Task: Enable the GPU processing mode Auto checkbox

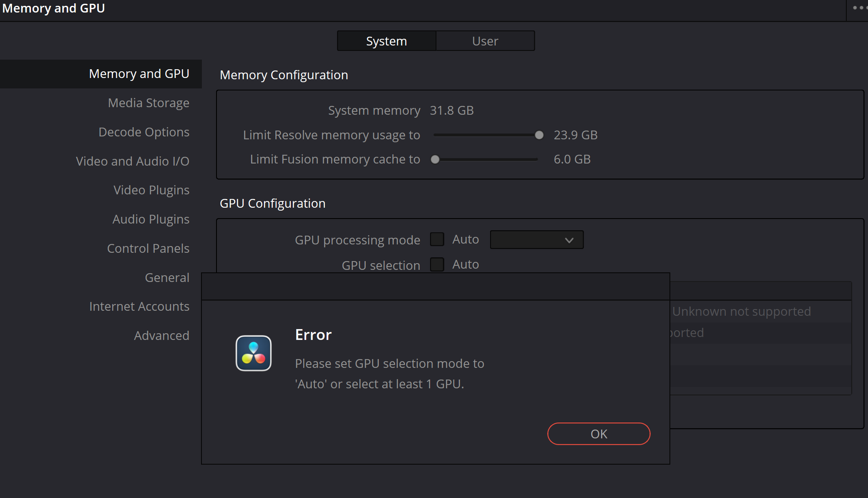Action: [437, 239]
